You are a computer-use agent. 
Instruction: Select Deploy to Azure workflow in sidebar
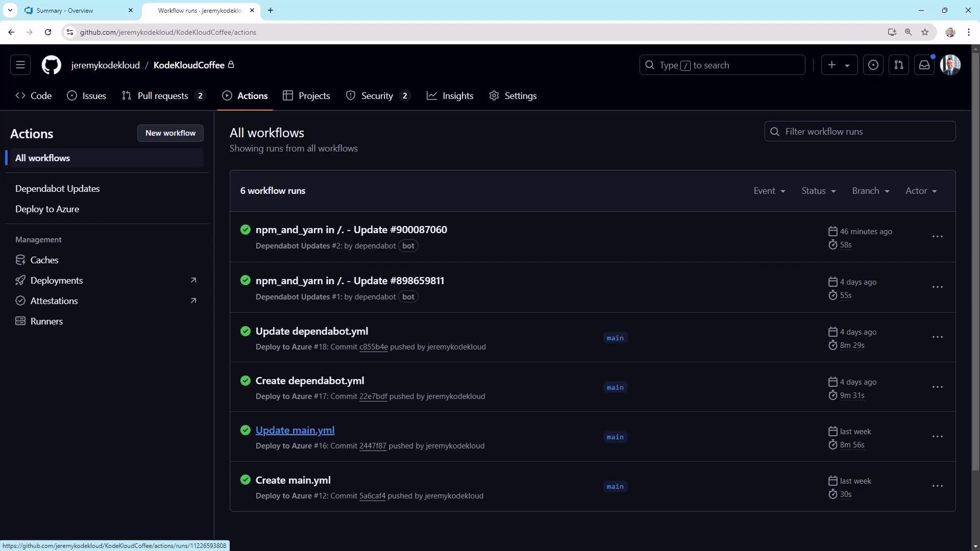[x=47, y=209]
